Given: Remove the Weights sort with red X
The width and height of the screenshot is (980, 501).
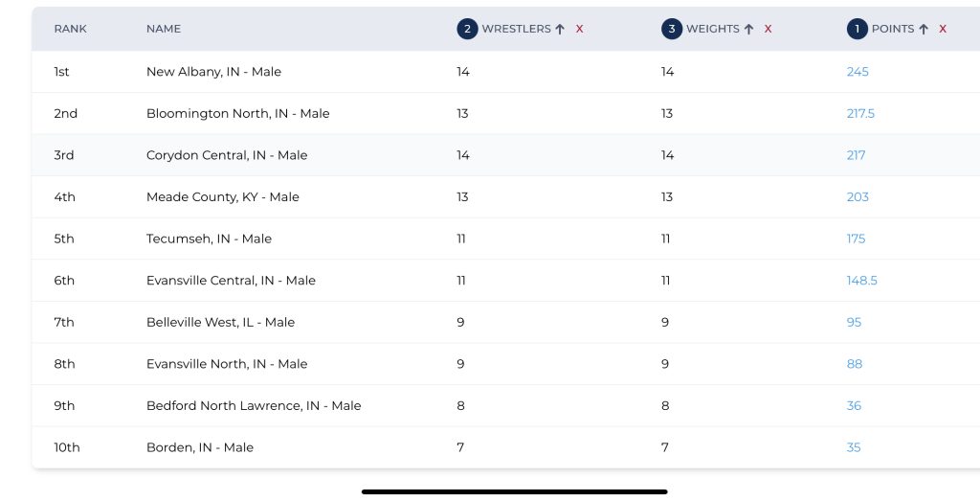Looking at the screenshot, I should coord(768,30).
